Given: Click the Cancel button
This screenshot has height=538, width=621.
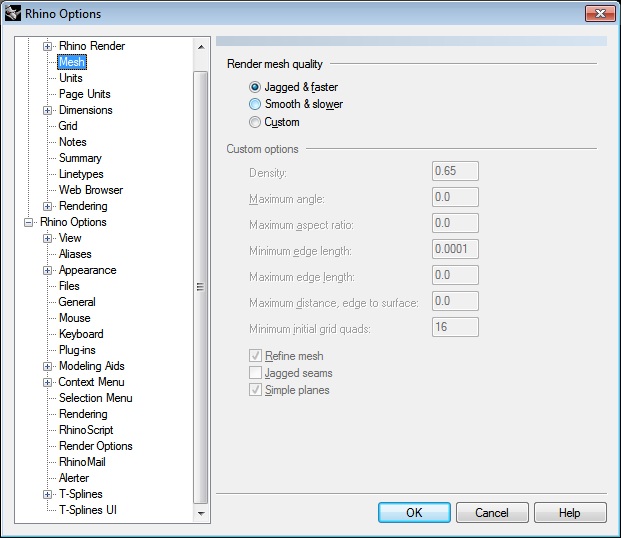Looking at the screenshot, I should tap(492, 513).
